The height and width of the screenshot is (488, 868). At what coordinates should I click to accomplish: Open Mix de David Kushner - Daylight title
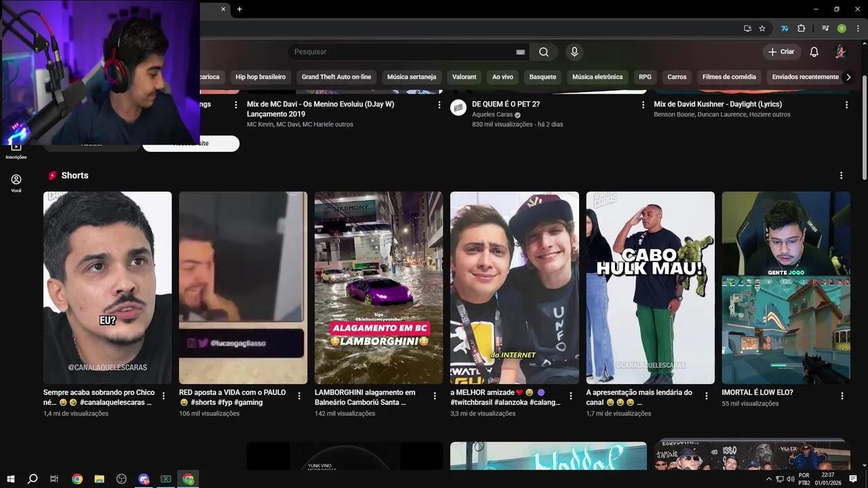pos(718,104)
